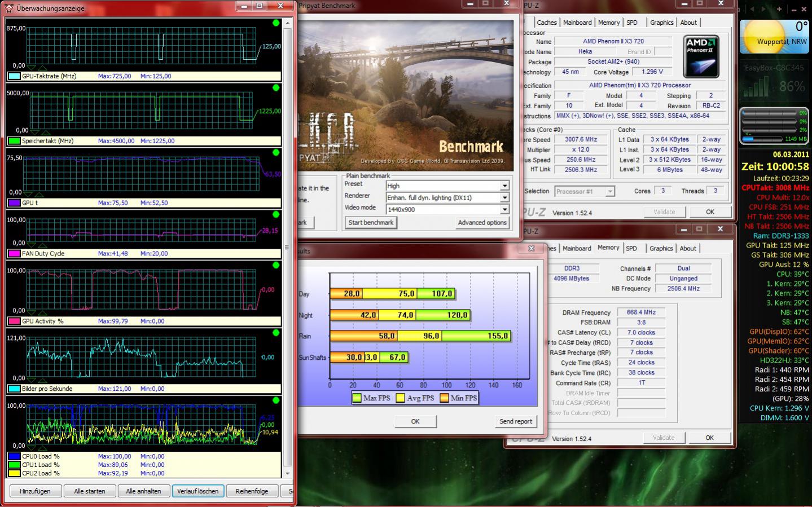Click the Alle starten button
The height and width of the screenshot is (507, 812).
(x=90, y=491)
